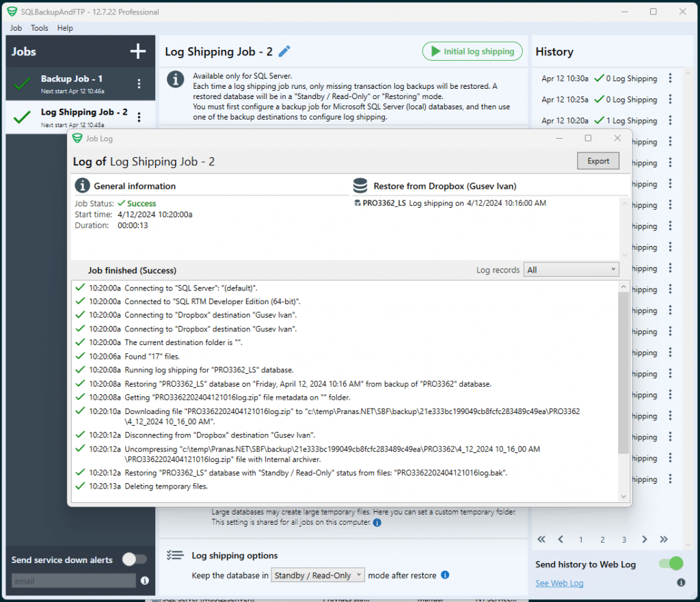Click the email input field for alerts
The image size is (700, 602).
72,581
